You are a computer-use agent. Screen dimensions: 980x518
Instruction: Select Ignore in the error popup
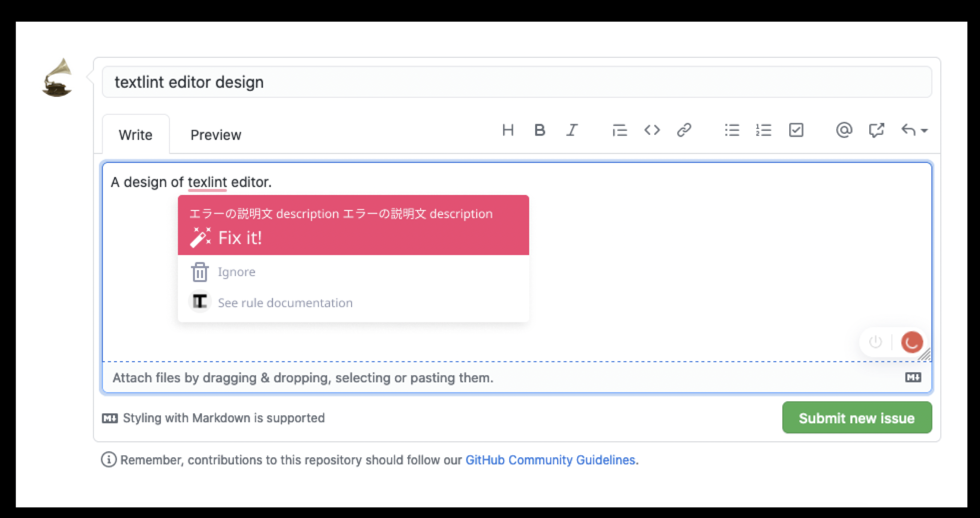click(236, 272)
